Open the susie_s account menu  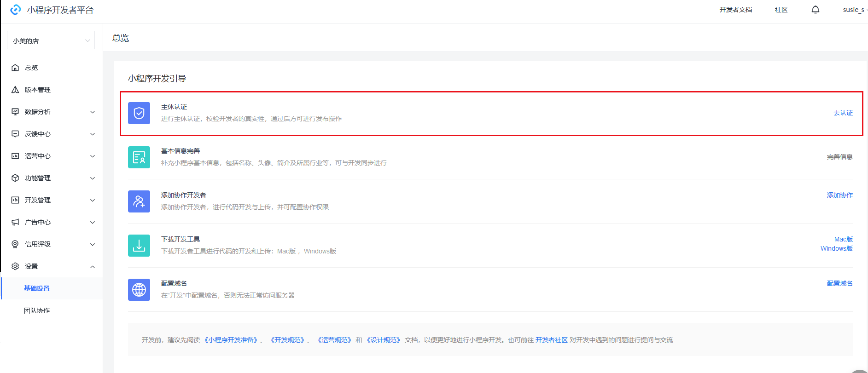(855, 10)
